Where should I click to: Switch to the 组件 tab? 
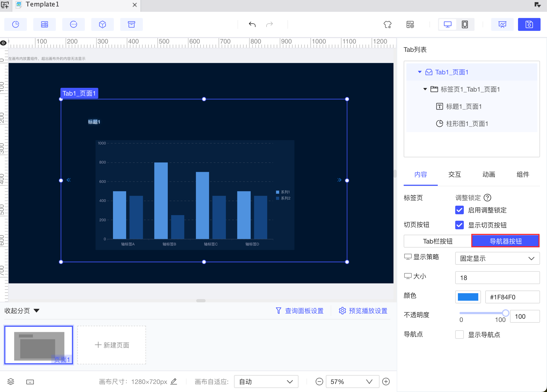pyautogui.click(x=523, y=175)
